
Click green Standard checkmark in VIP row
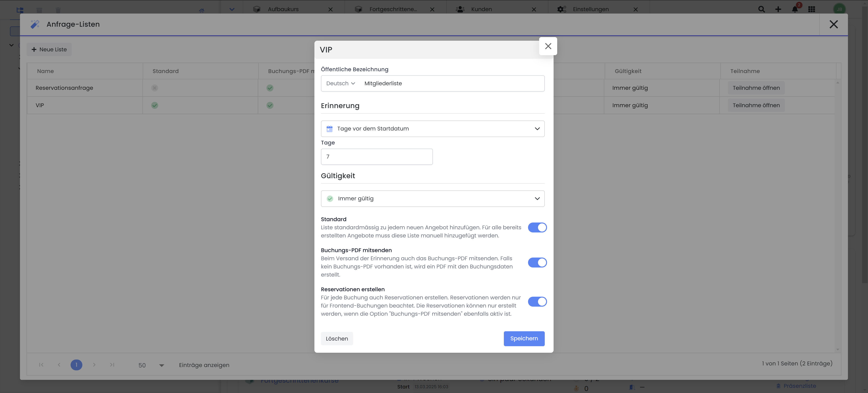pyautogui.click(x=155, y=106)
